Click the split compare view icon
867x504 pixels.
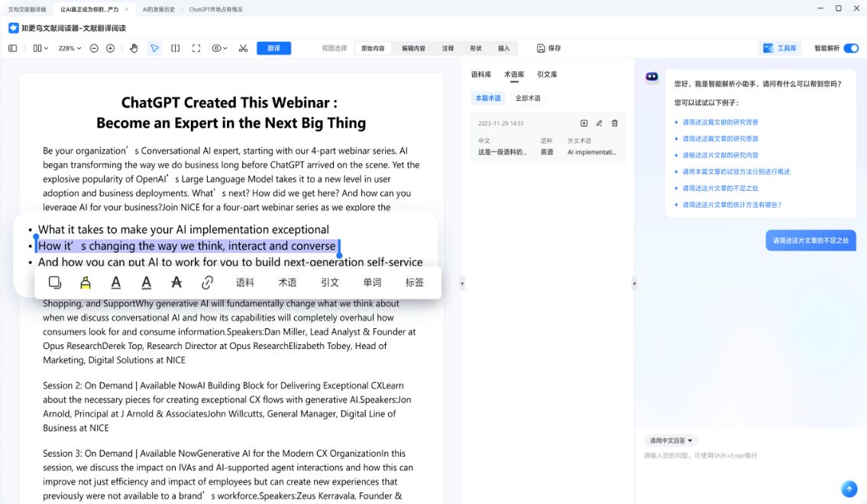(x=175, y=49)
